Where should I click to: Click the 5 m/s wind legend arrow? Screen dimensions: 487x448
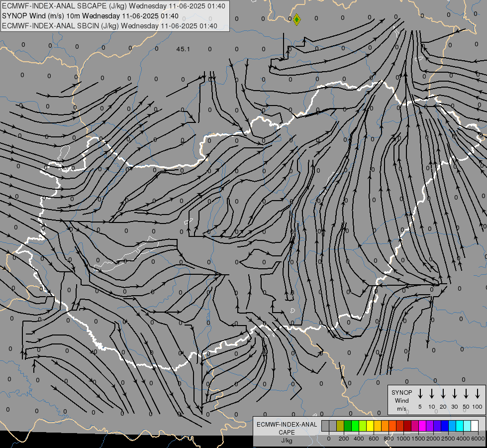click(x=420, y=394)
